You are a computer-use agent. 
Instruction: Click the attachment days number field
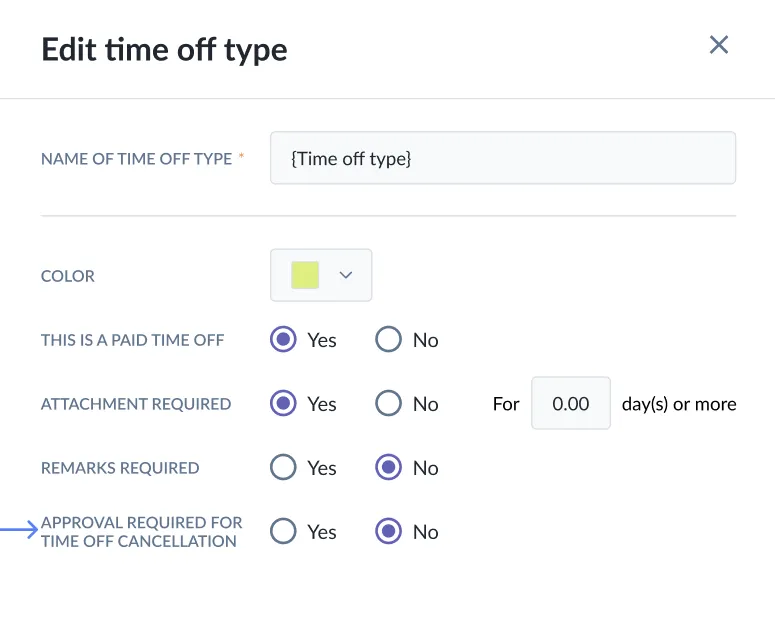[x=571, y=404]
